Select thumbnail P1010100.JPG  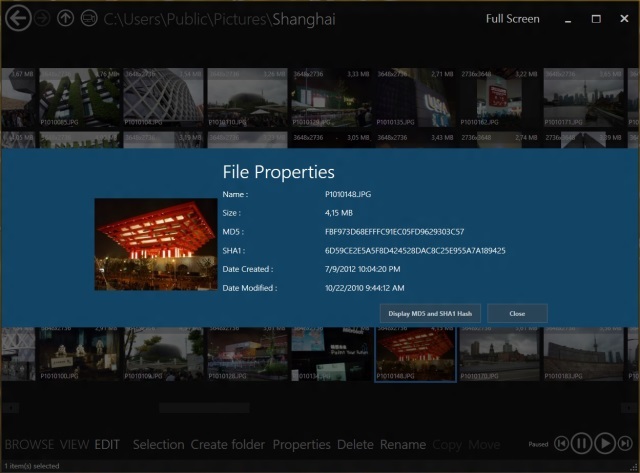click(x=79, y=354)
